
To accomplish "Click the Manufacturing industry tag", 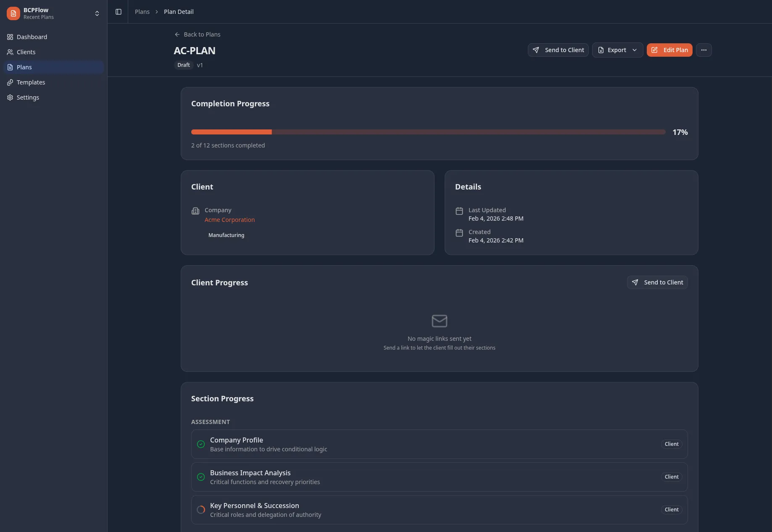I will coord(226,235).
